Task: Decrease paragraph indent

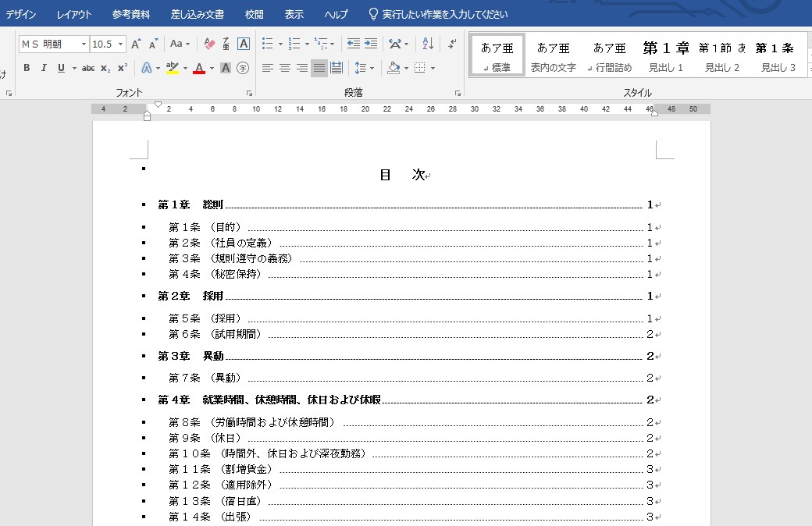Action: pyautogui.click(x=353, y=44)
